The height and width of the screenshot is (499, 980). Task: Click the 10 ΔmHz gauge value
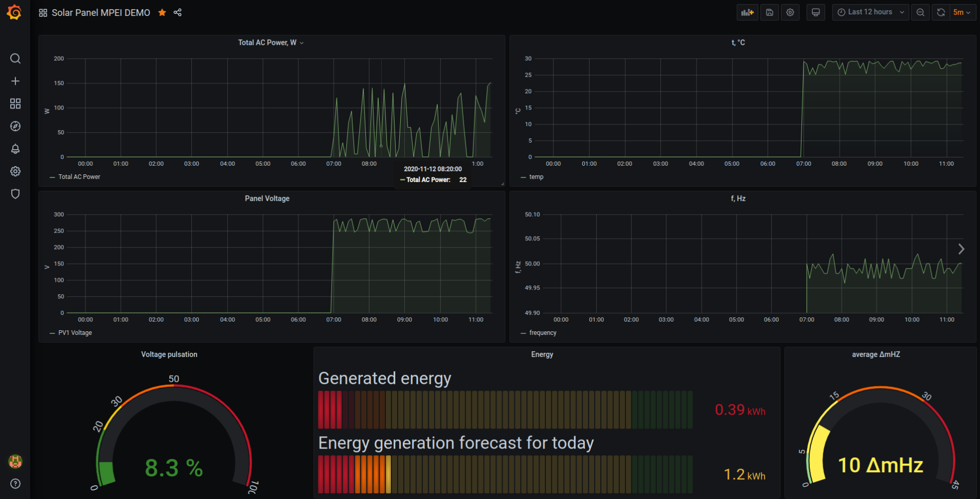tap(881, 465)
